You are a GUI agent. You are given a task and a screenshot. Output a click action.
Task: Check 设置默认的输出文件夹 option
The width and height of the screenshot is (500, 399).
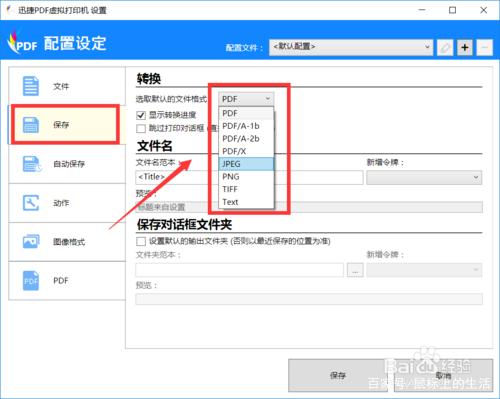click(x=141, y=241)
